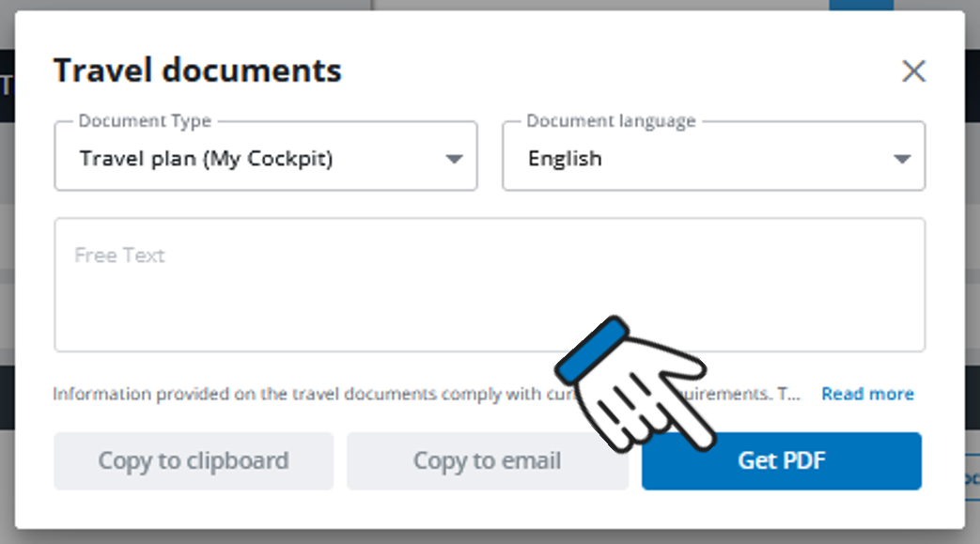
Task: Click the 'Document Type' field label
Action: pyautogui.click(x=145, y=121)
